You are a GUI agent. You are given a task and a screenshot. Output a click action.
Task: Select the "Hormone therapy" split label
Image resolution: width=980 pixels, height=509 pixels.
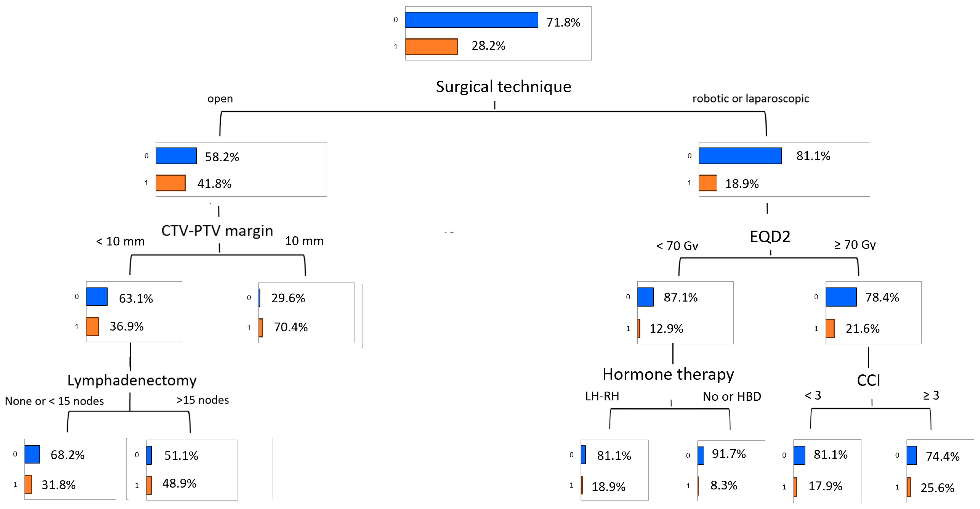(x=668, y=375)
